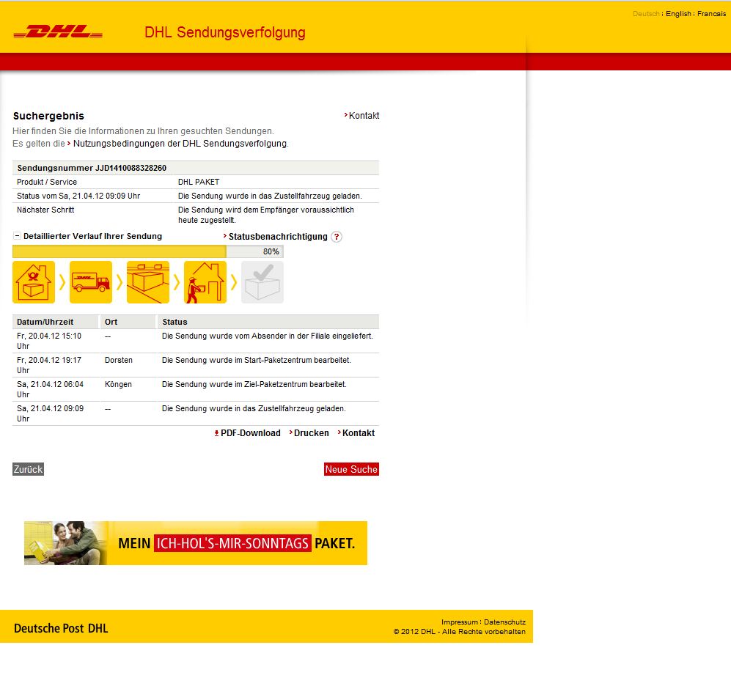Click the 'Sa, 21.04.12 06:04 Uhr' entry
The width and height of the screenshot is (731, 700).
coord(51,390)
